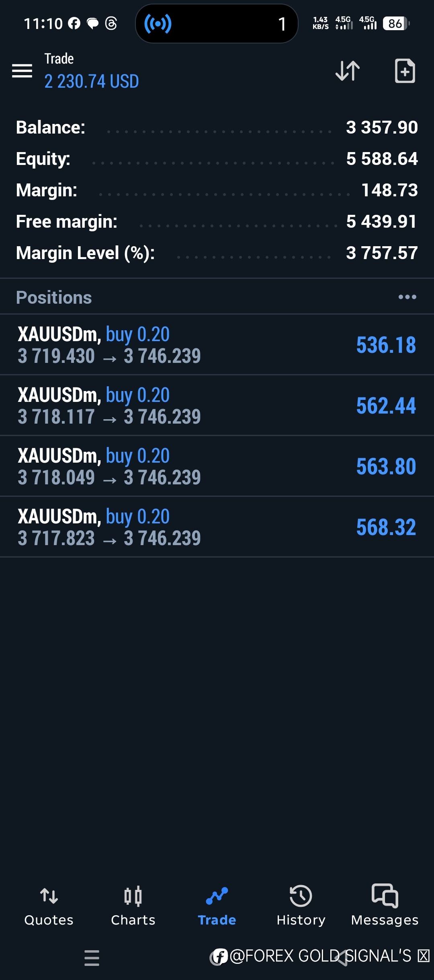Image resolution: width=434 pixels, height=980 pixels.
Task: Open the hamburger side menu
Action: [x=22, y=71]
